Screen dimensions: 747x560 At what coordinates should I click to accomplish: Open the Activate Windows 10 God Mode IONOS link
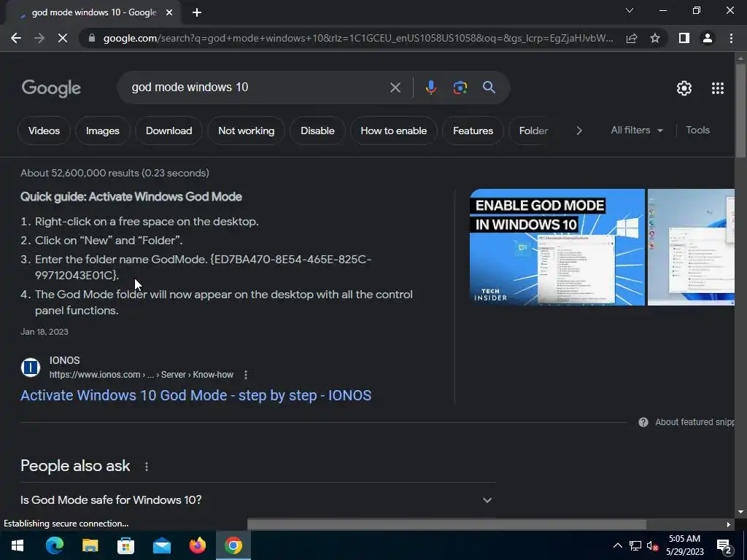tap(196, 395)
